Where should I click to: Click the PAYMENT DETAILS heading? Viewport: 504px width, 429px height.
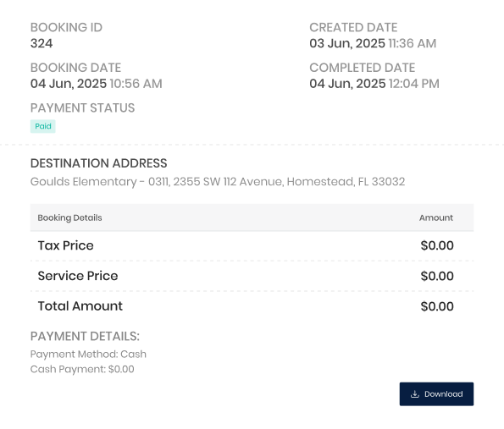[85, 336]
